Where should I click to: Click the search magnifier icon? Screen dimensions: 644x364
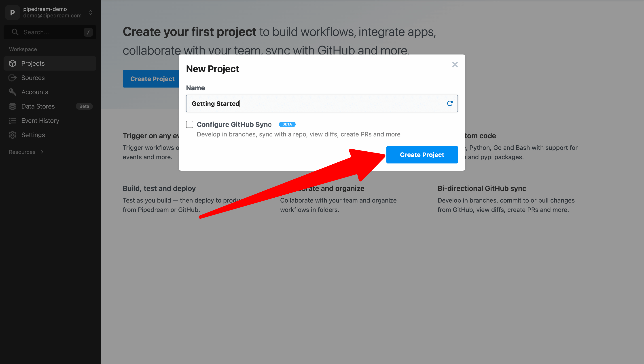(15, 32)
